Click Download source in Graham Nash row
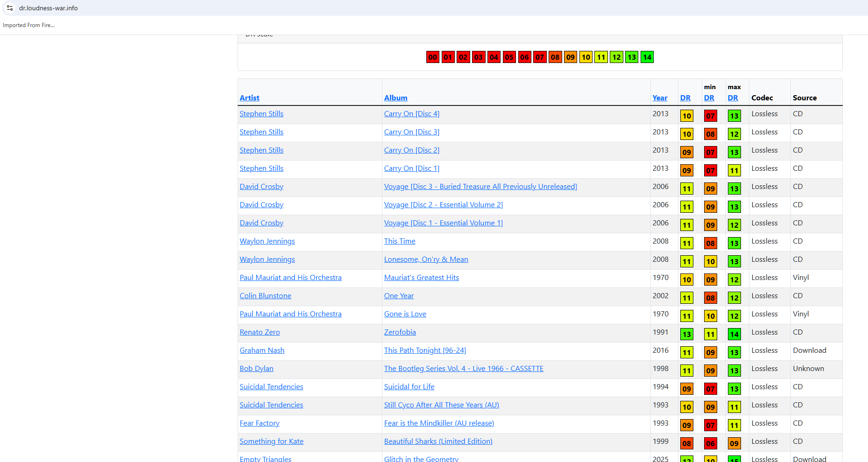The image size is (868, 462). tap(809, 350)
